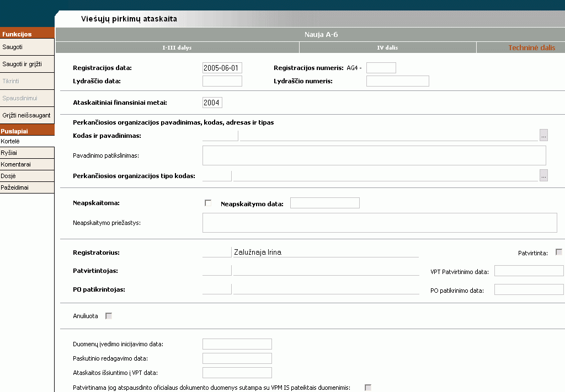
Task: Switch to I-III dalys tab
Action: tap(177, 47)
